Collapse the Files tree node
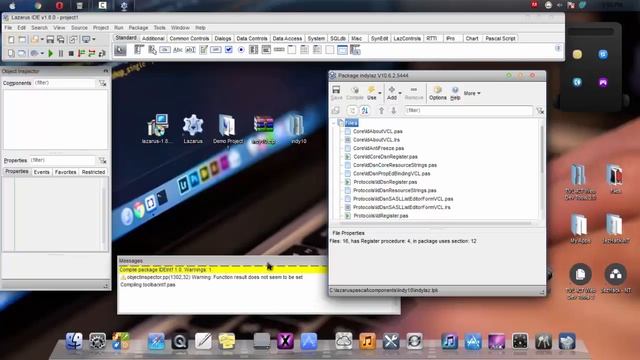This screenshot has height=360, width=640. (334, 122)
